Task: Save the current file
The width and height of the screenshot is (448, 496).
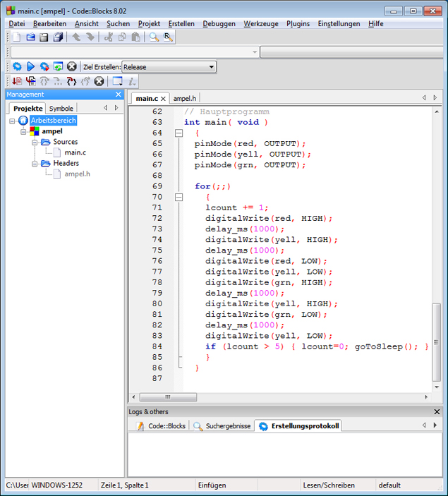Action: click(44, 37)
